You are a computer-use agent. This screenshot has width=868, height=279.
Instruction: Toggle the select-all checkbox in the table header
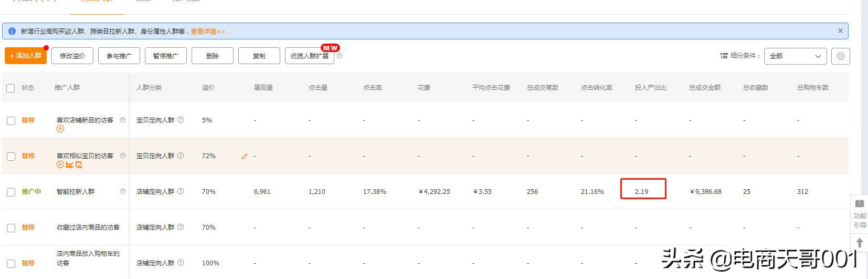10,88
